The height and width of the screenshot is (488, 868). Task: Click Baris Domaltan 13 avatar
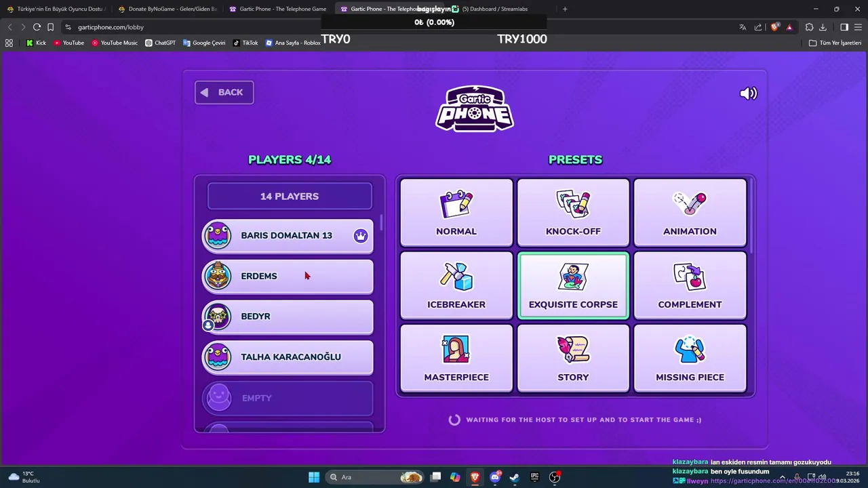point(218,235)
